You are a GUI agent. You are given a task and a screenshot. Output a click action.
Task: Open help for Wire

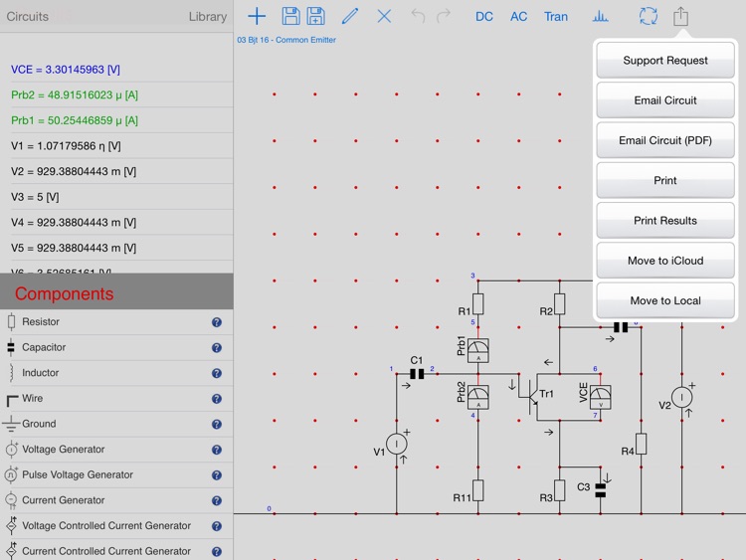click(217, 399)
